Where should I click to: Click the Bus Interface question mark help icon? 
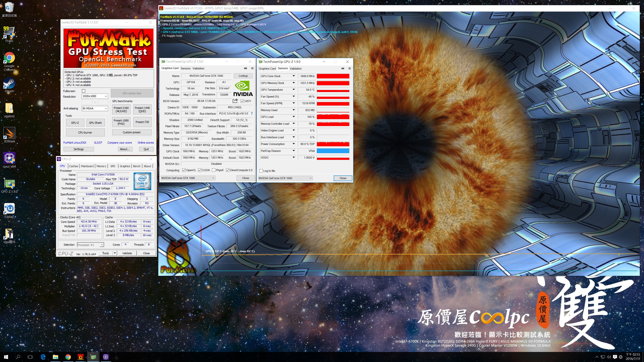tap(252, 113)
